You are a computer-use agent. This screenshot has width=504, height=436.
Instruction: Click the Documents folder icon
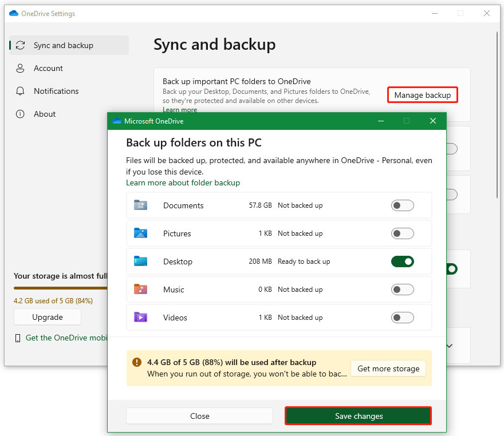pos(140,205)
